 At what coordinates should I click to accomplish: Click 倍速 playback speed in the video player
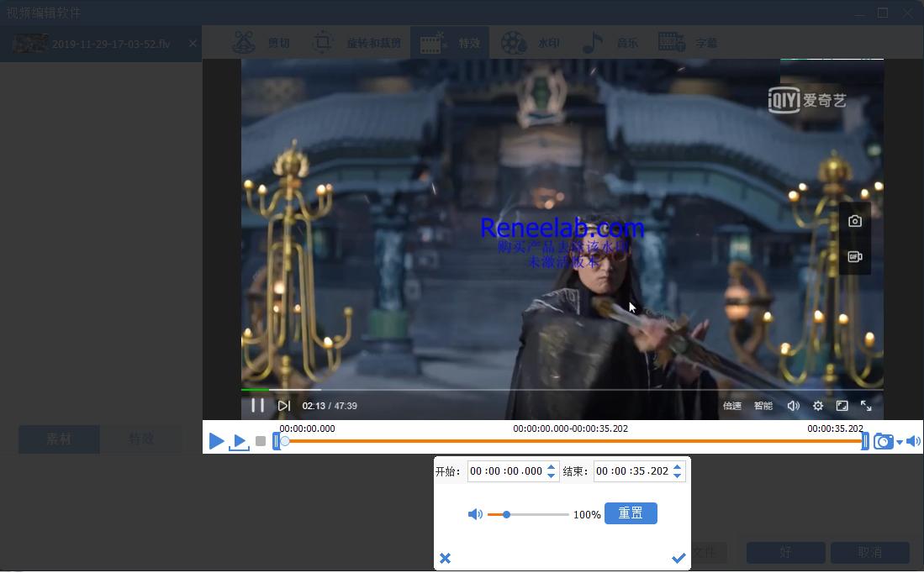click(732, 405)
